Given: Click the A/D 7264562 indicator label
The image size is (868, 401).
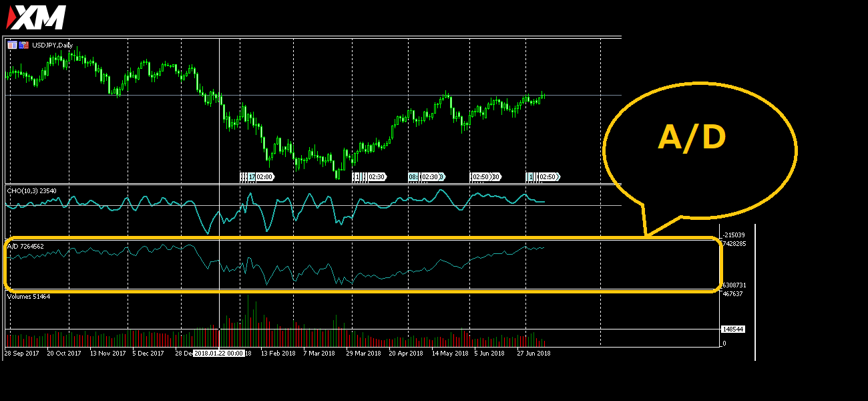Looking at the screenshot, I should point(25,247).
